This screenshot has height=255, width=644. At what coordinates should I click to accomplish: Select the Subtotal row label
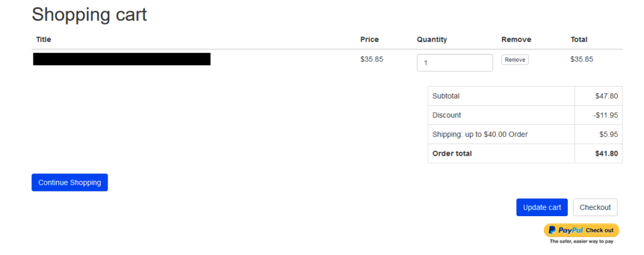446,96
